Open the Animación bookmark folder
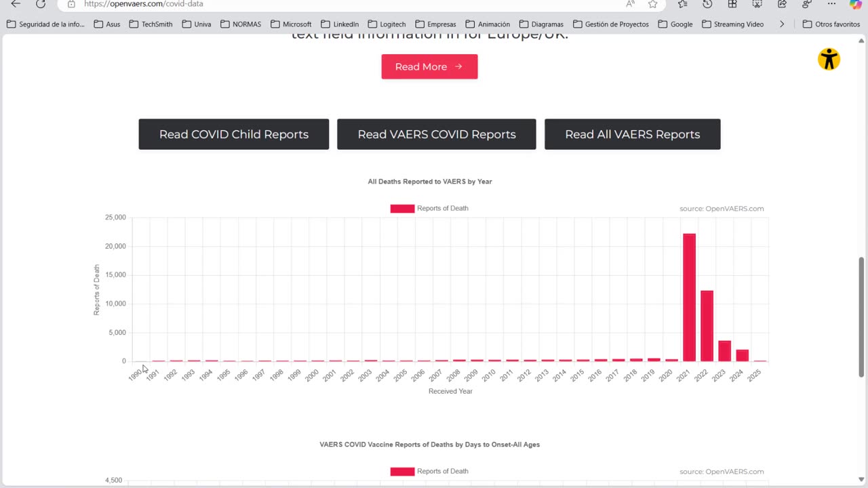Image resolution: width=868 pixels, height=488 pixels. 488,24
